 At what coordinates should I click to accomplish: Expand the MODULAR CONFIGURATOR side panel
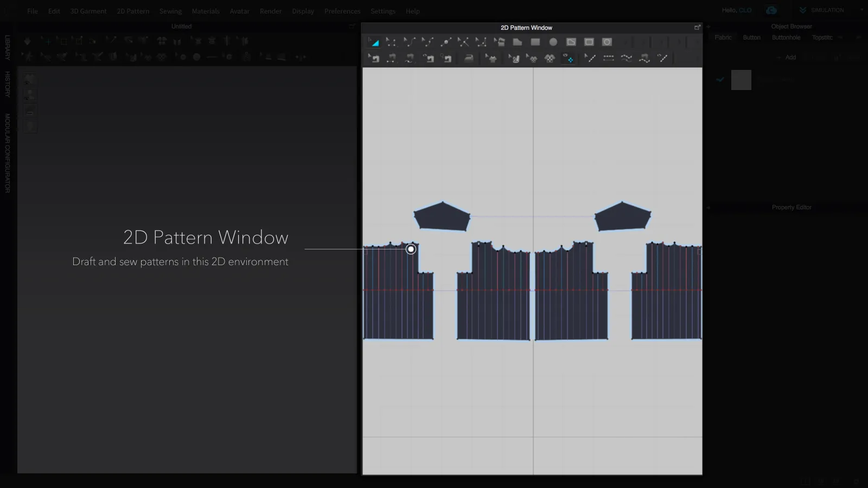[8, 153]
